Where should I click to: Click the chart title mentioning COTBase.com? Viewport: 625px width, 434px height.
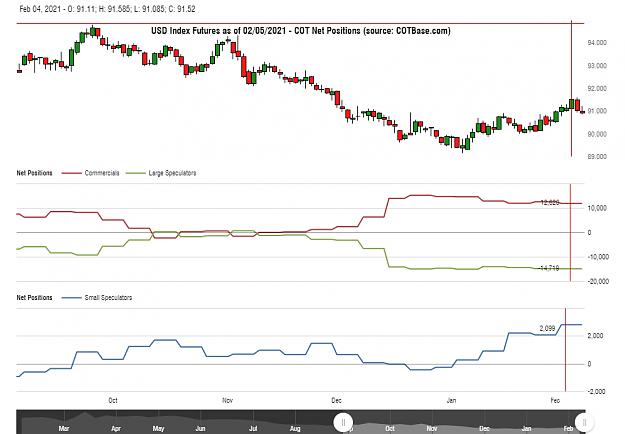click(301, 31)
